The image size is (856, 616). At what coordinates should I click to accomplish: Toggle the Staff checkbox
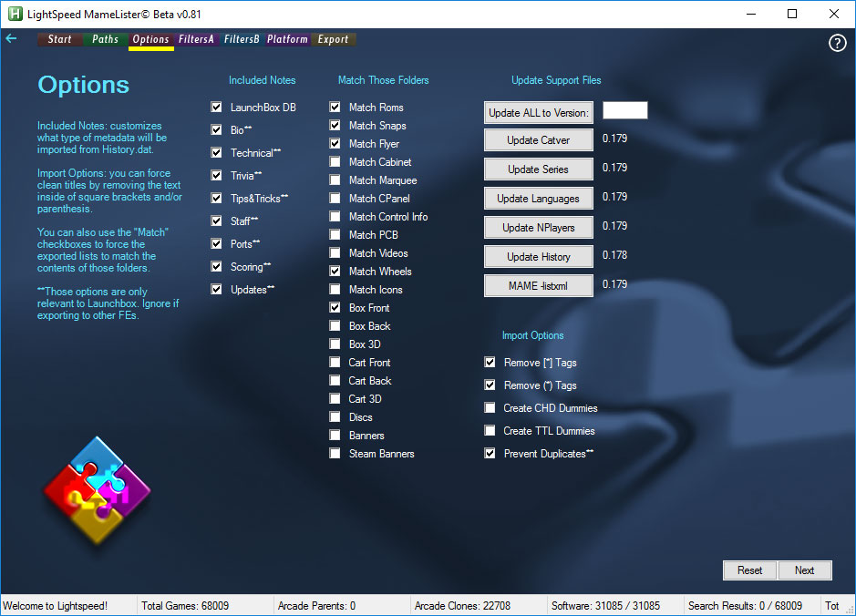pos(217,221)
